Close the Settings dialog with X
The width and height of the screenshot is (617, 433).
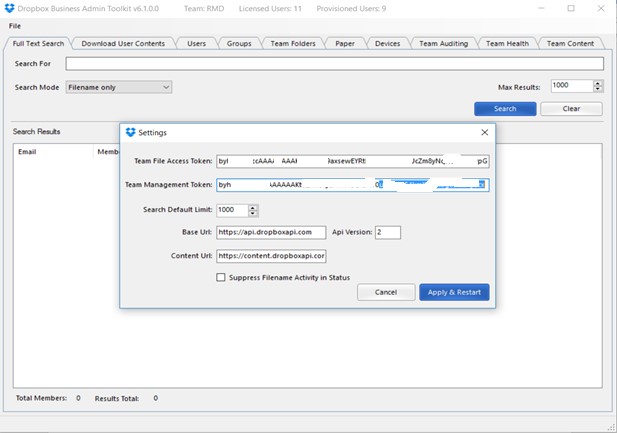[x=485, y=133]
